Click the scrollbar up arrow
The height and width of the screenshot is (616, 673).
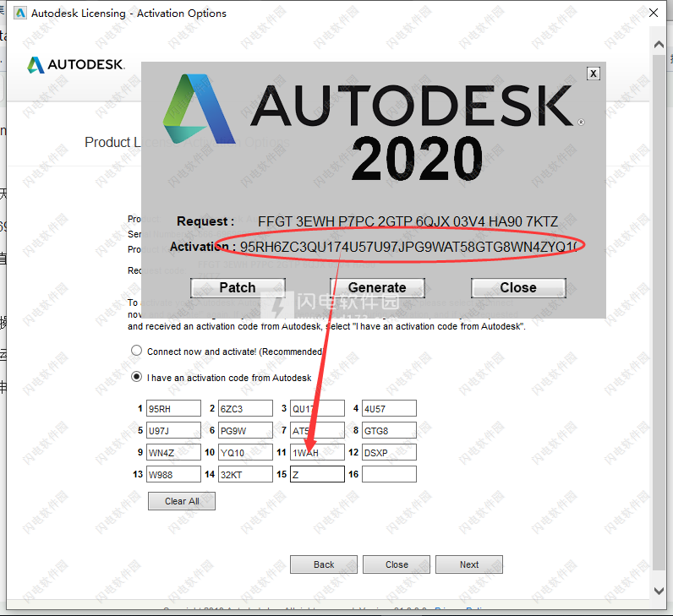pos(659,44)
